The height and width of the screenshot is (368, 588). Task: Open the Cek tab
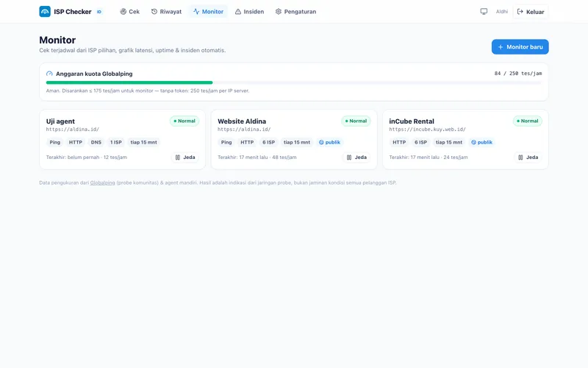pos(130,12)
